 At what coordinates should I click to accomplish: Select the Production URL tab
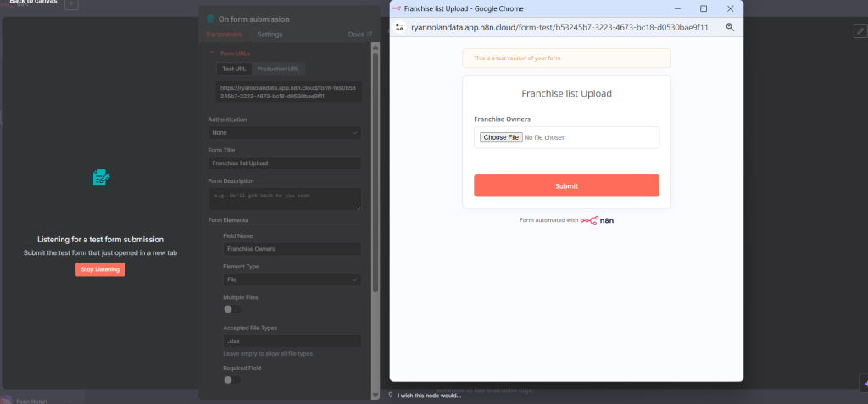point(278,69)
